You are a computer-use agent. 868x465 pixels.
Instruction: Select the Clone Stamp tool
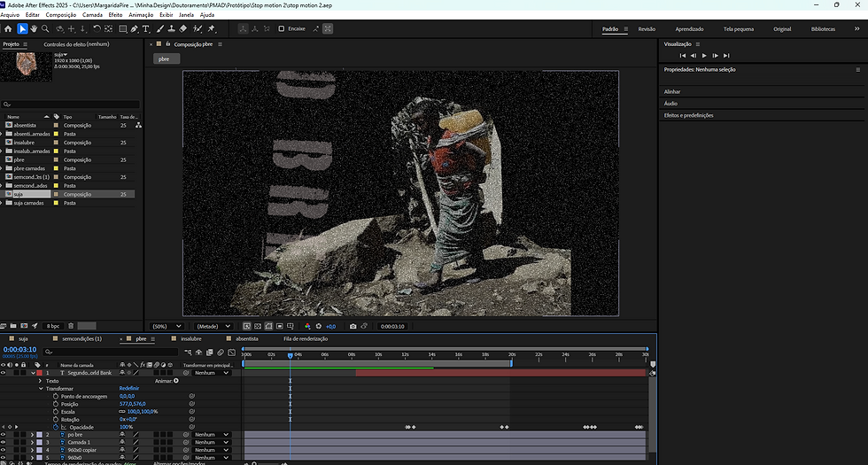coord(172,28)
